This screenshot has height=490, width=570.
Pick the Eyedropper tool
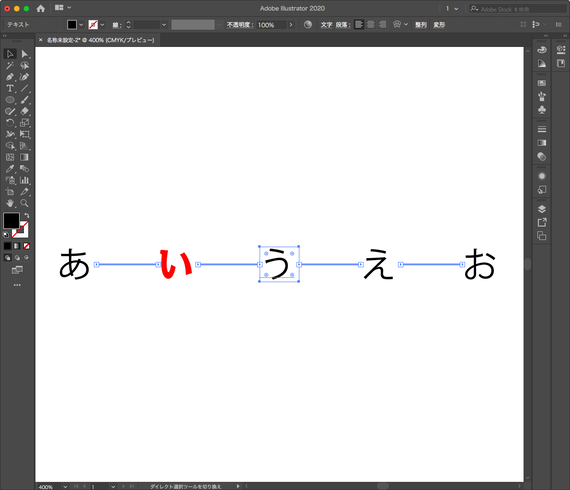[10, 169]
